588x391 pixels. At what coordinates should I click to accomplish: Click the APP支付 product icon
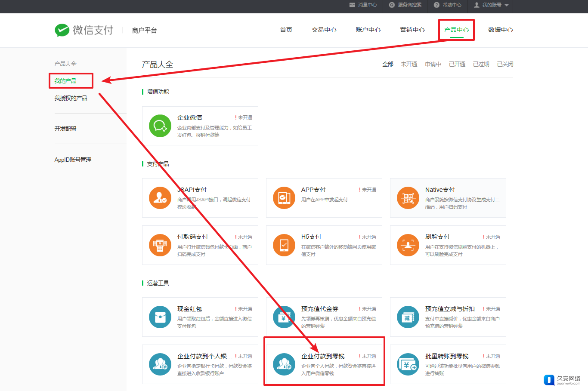(x=284, y=198)
